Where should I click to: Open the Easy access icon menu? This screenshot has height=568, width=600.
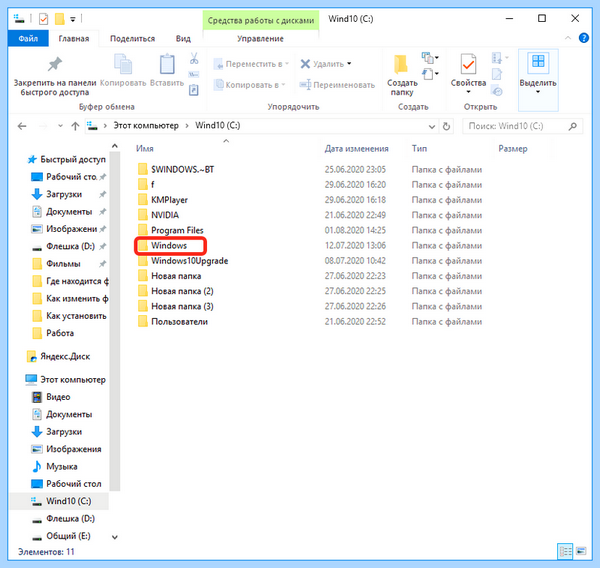pyautogui.click(x=430, y=73)
